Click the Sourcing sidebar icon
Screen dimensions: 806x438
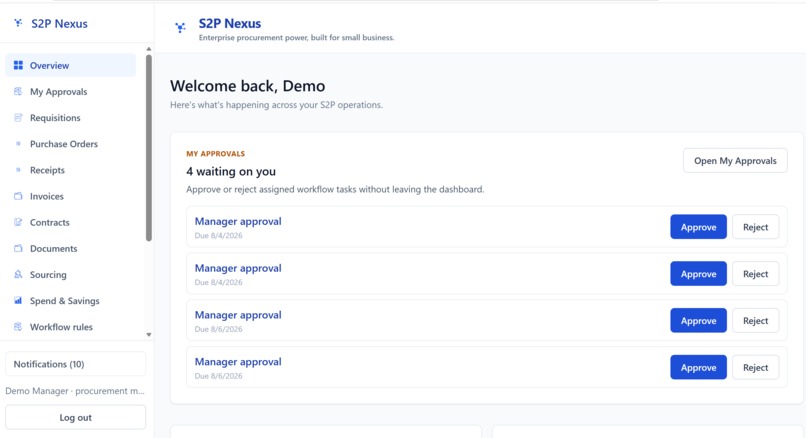coord(18,275)
